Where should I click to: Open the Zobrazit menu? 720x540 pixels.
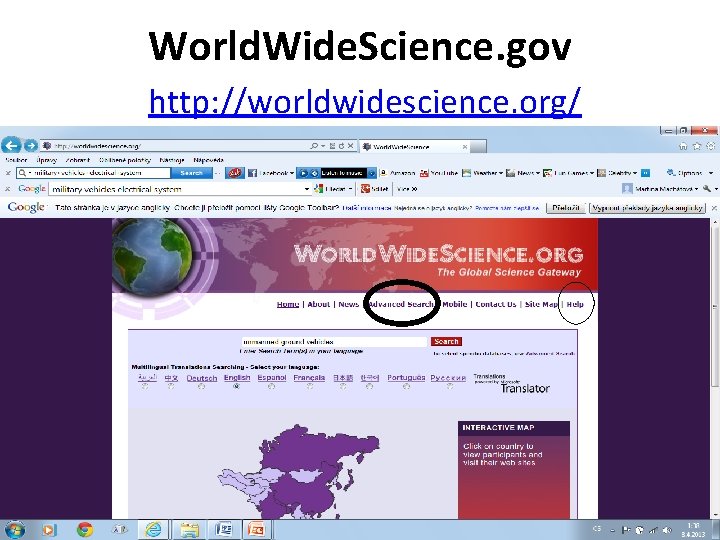[x=78, y=160]
